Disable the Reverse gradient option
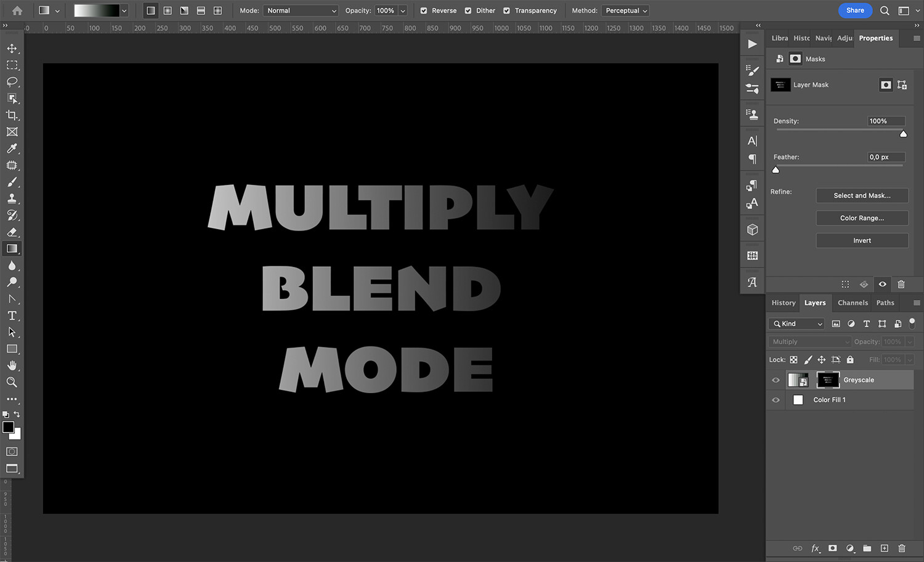924x562 pixels. click(423, 10)
